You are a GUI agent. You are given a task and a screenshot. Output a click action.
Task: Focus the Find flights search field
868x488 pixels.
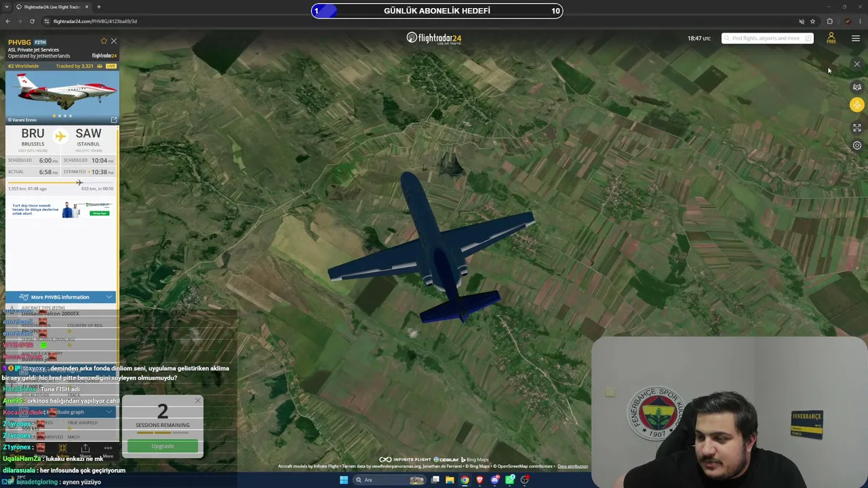click(767, 38)
